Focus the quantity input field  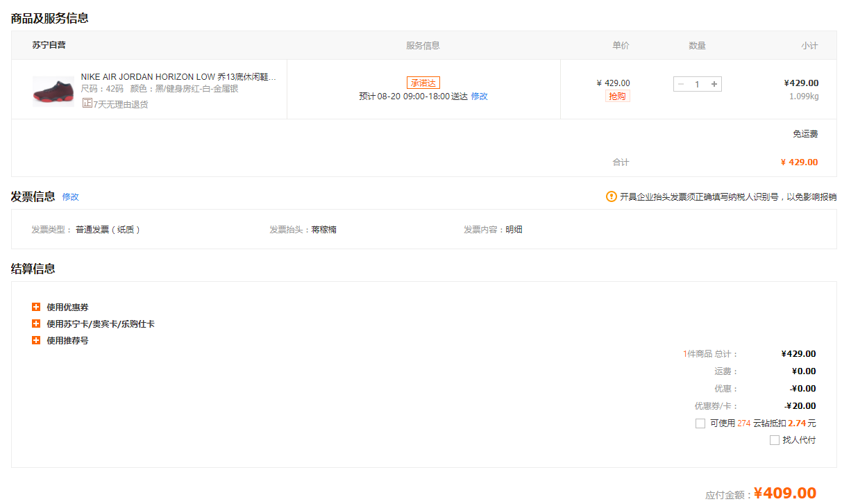(698, 84)
